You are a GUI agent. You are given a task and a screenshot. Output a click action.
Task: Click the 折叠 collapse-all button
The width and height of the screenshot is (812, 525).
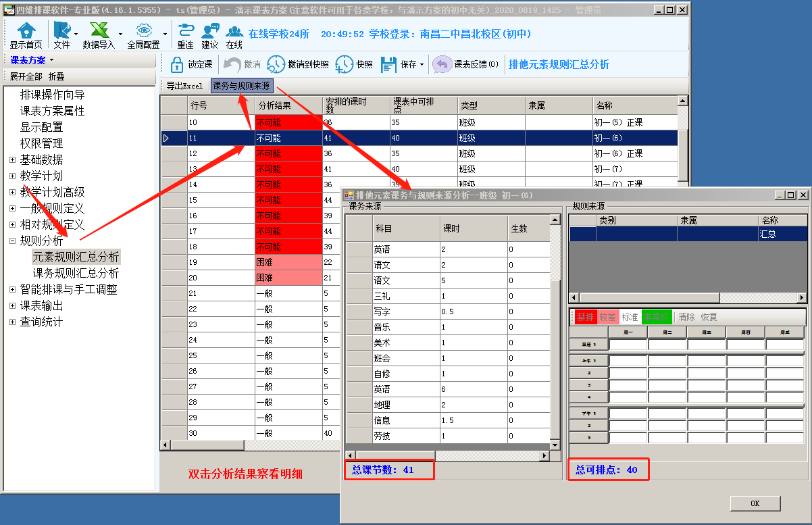[x=56, y=76]
